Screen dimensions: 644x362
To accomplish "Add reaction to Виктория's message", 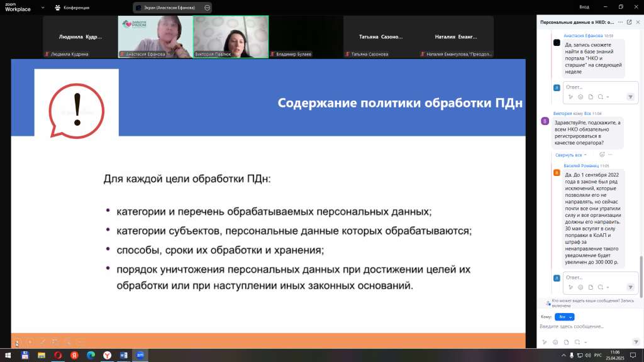I will [x=602, y=155].
